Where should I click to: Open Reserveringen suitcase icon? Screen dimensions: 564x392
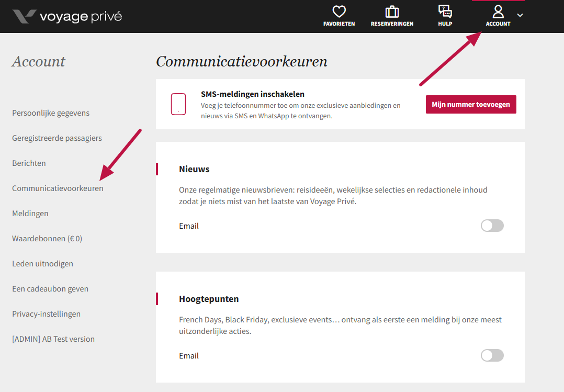pos(392,12)
